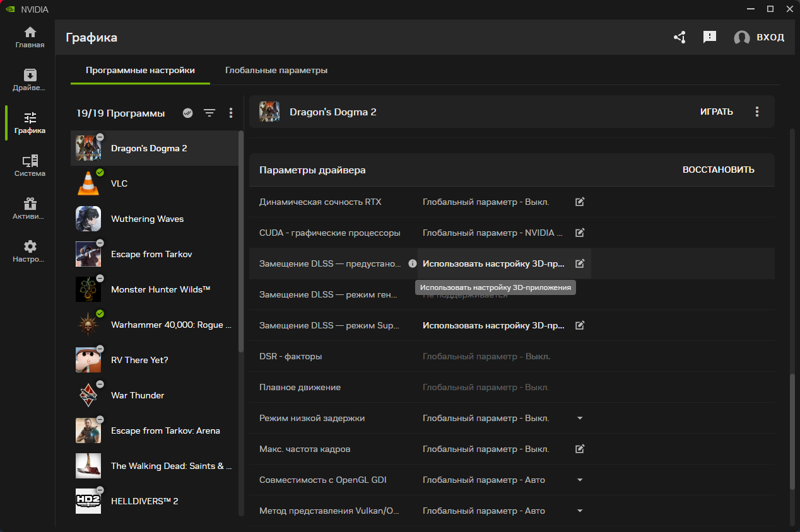Select Wuthering Waves in program list
Image resolution: width=800 pixels, height=532 pixels.
click(x=155, y=219)
